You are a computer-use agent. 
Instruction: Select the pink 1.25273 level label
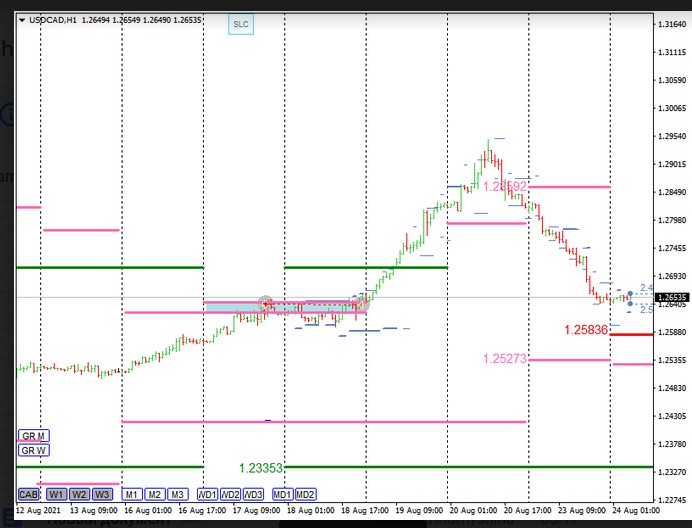click(x=504, y=359)
